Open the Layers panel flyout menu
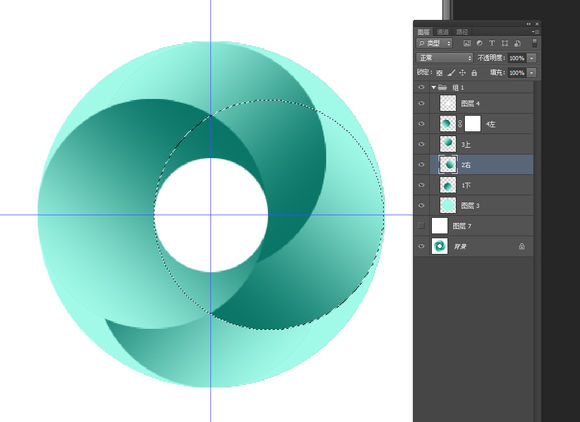 pyautogui.click(x=536, y=32)
